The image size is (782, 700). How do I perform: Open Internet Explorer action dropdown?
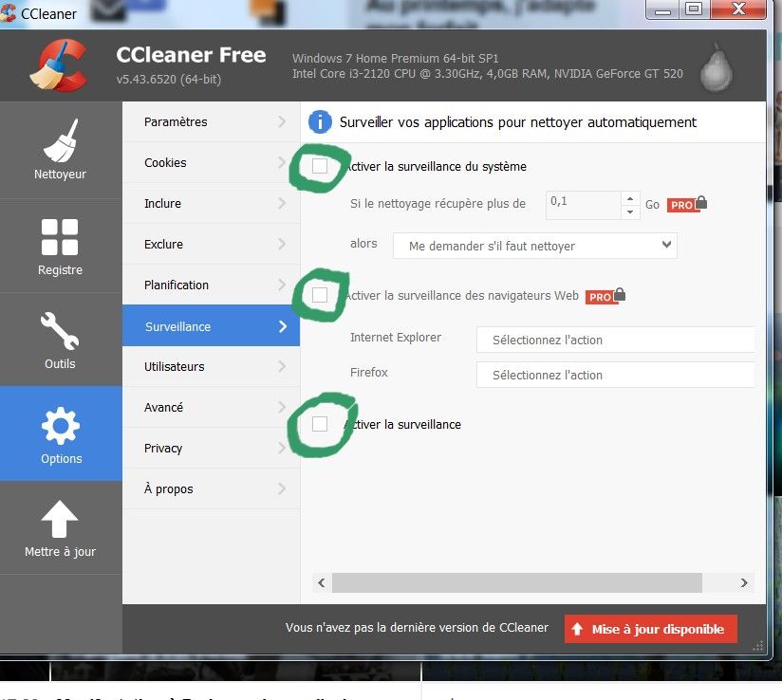[615, 340]
